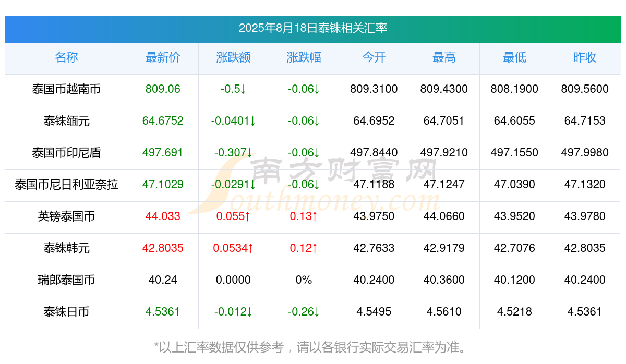
Task: Select the 最高 column header
Action: (444, 58)
